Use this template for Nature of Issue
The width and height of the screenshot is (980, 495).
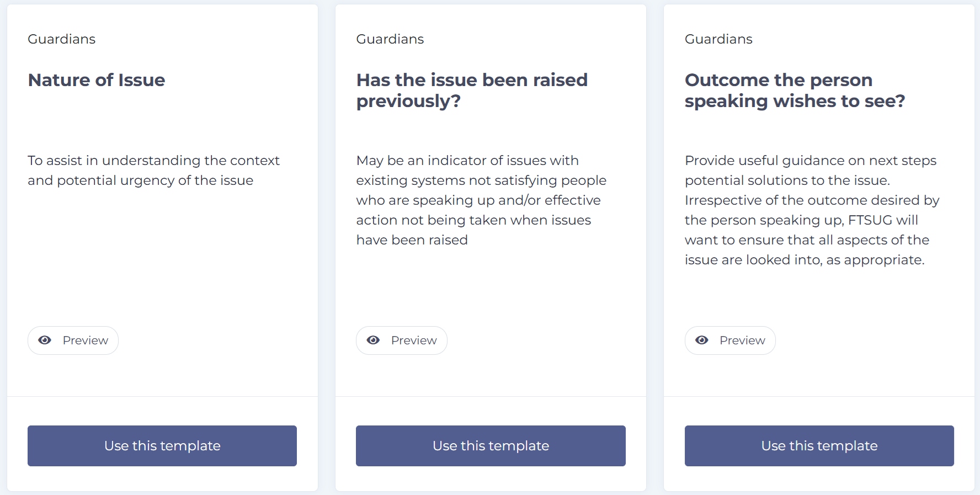tap(162, 446)
